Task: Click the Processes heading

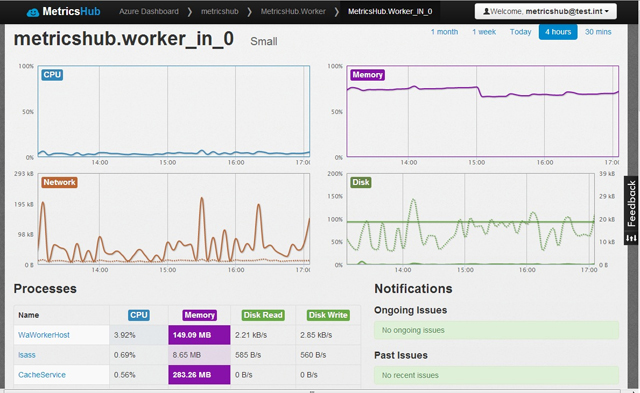Action: coord(45,289)
